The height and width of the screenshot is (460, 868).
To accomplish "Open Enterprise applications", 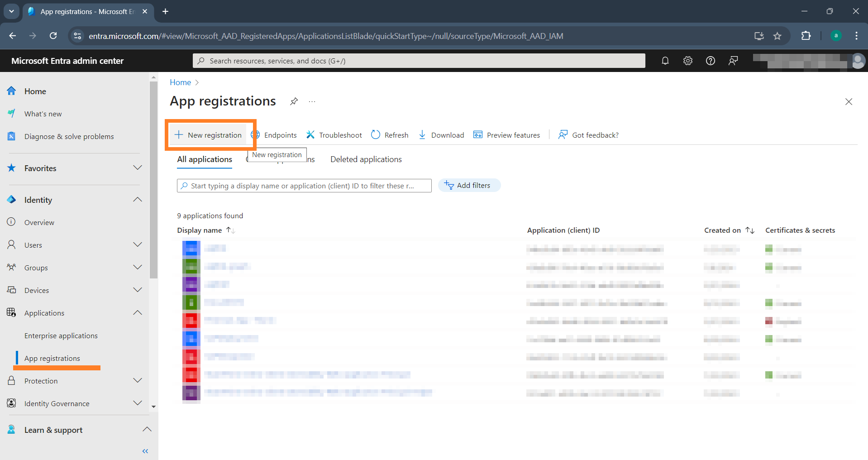I will (x=61, y=335).
